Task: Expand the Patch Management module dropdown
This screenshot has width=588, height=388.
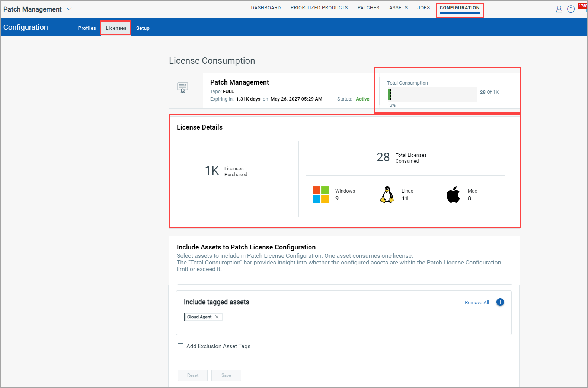Action: click(x=69, y=9)
